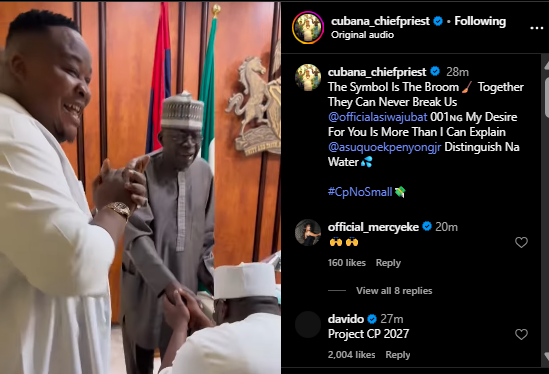
Task: Click davido username in comments
Action: [x=346, y=319]
